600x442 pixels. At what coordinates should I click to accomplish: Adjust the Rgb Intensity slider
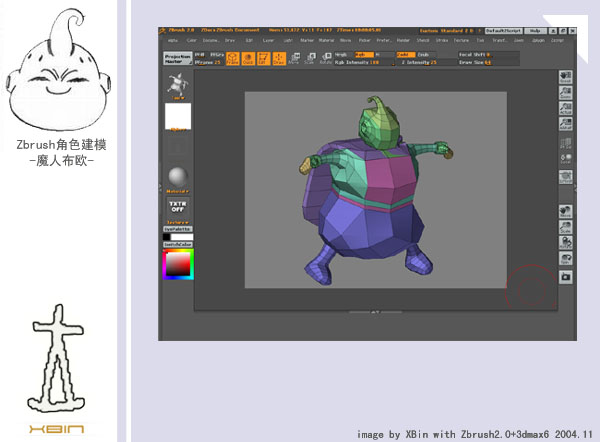pos(364,62)
